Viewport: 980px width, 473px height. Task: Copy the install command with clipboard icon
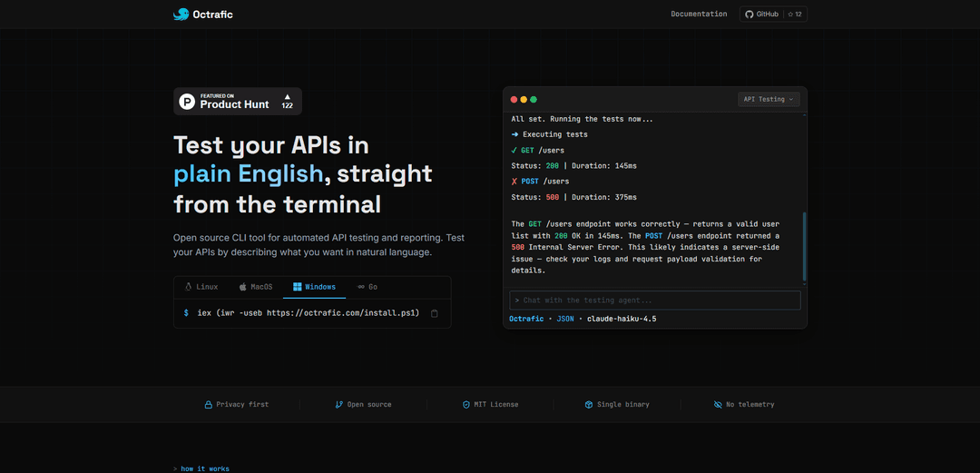(435, 313)
